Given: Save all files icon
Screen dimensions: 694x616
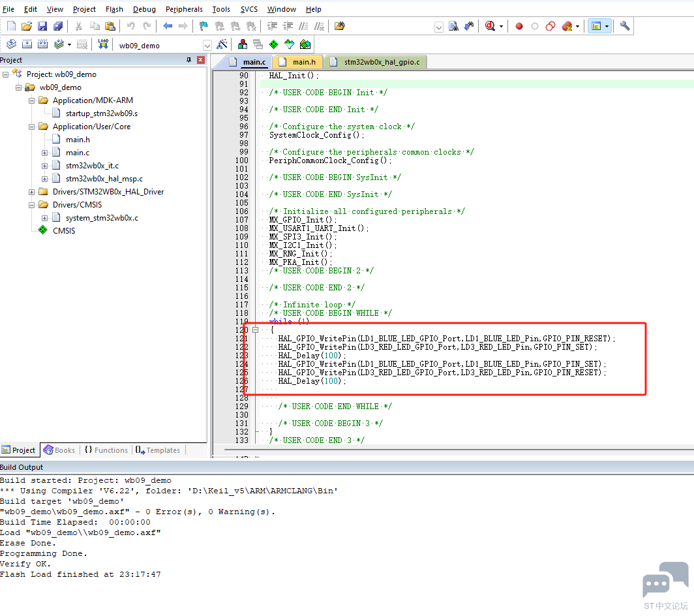Looking at the screenshot, I should tap(58, 26).
